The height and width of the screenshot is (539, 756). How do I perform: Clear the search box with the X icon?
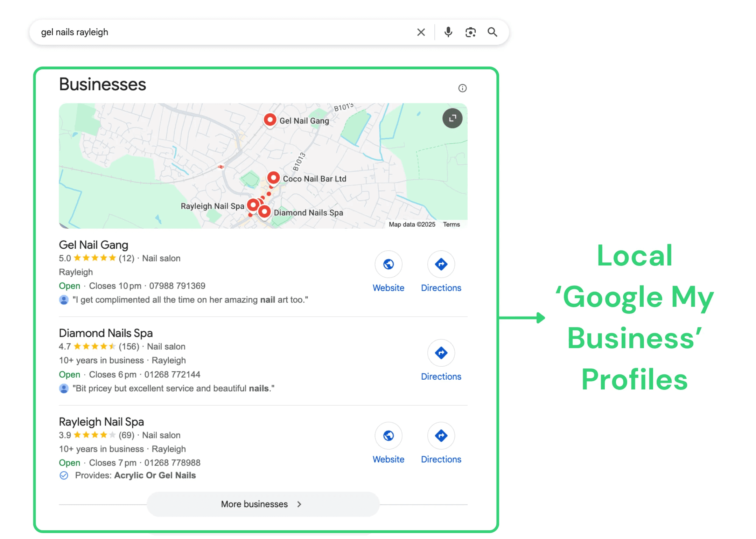pyautogui.click(x=421, y=32)
